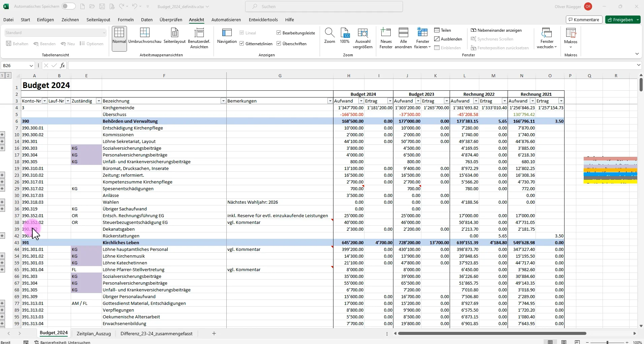Viewport: 644px width, 344px height.
Task: Select the cell 'Nächstes Wahljahr: 2026'
Action: tap(280, 202)
